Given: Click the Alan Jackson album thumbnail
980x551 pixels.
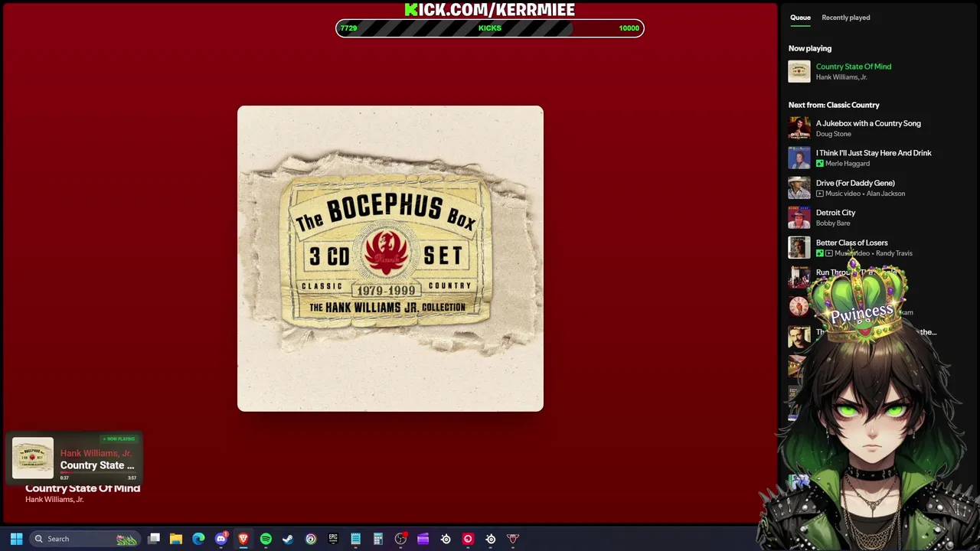Looking at the screenshot, I should [x=799, y=187].
